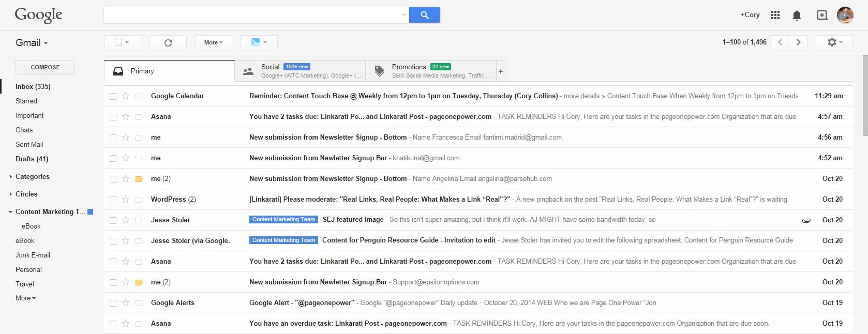Check the Jesse Stoler SEJ email checkbox
The image size is (868, 334).
tap(113, 220)
